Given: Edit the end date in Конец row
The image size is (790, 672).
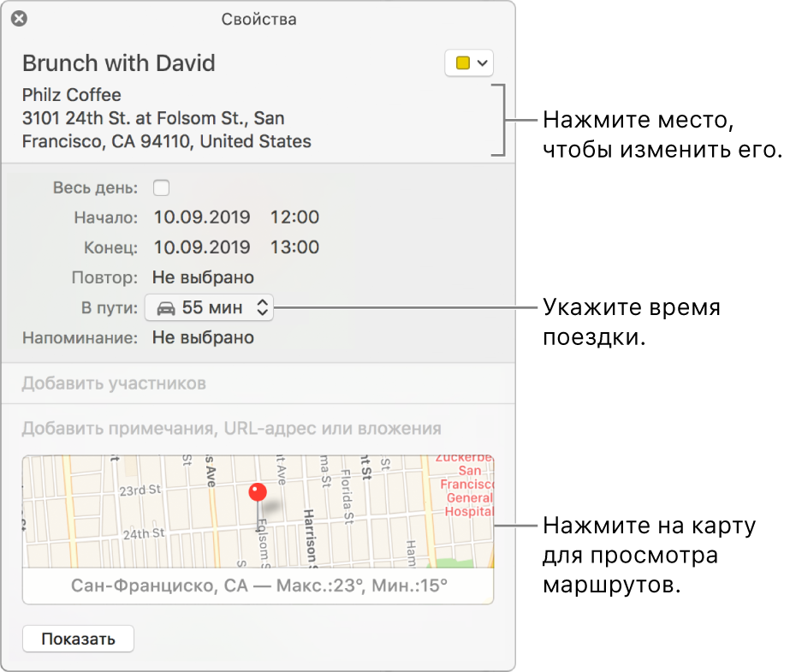Looking at the screenshot, I should pyautogui.click(x=201, y=247).
